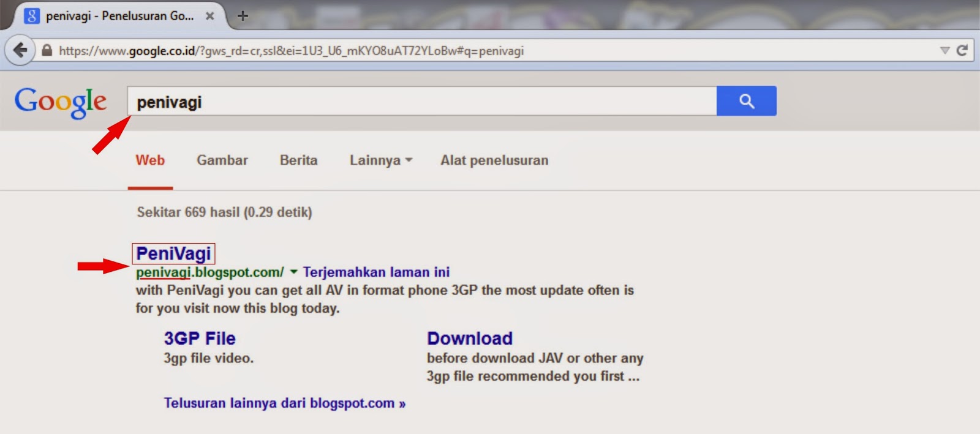Click the reload page icon

click(x=962, y=50)
